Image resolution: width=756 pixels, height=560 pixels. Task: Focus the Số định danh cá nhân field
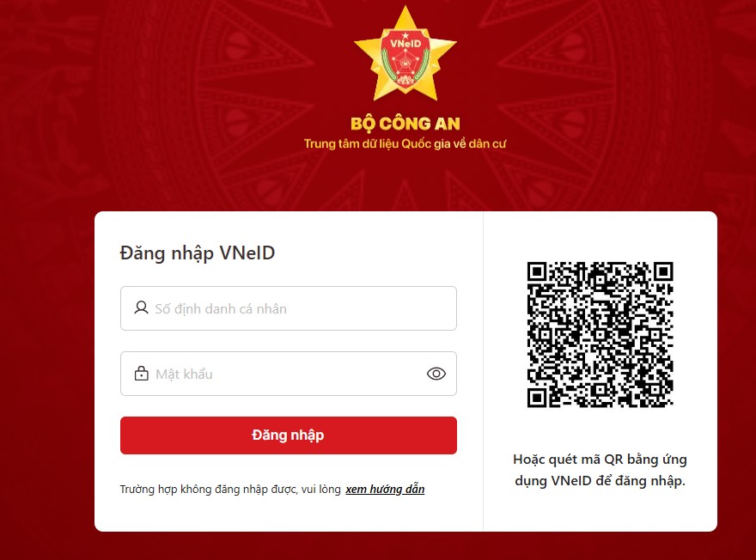[x=289, y=308]
